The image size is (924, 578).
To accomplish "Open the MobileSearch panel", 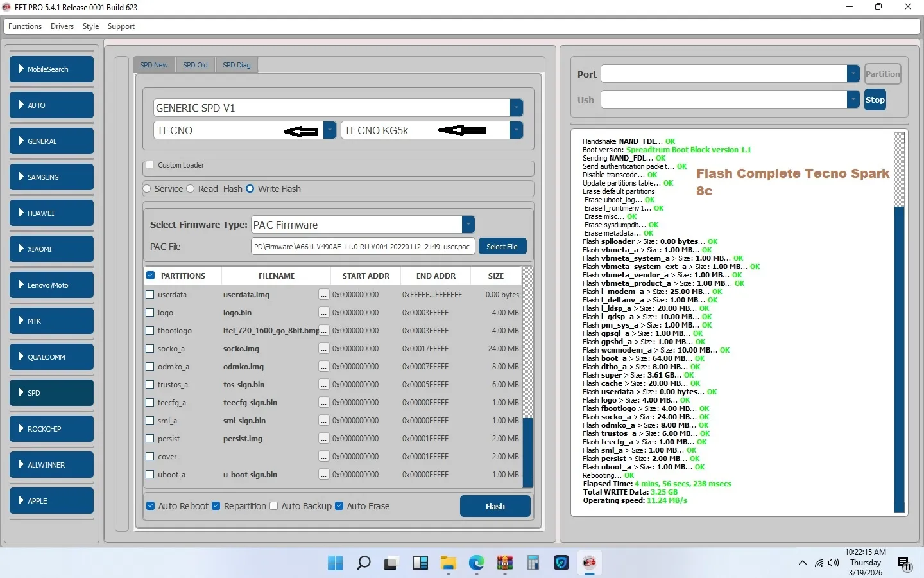I will pyautogui.click(x=51, y=69).
